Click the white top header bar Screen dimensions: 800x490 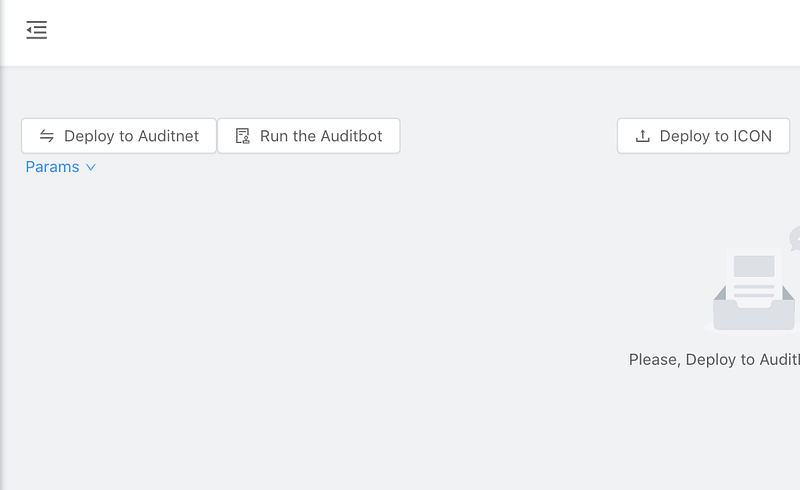pos(400,33)
